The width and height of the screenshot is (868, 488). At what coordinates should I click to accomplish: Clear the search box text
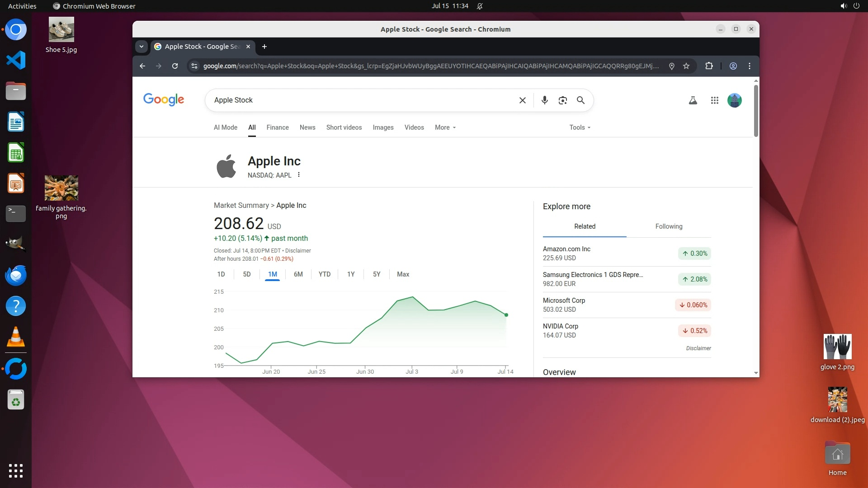[x=522, y=100]
